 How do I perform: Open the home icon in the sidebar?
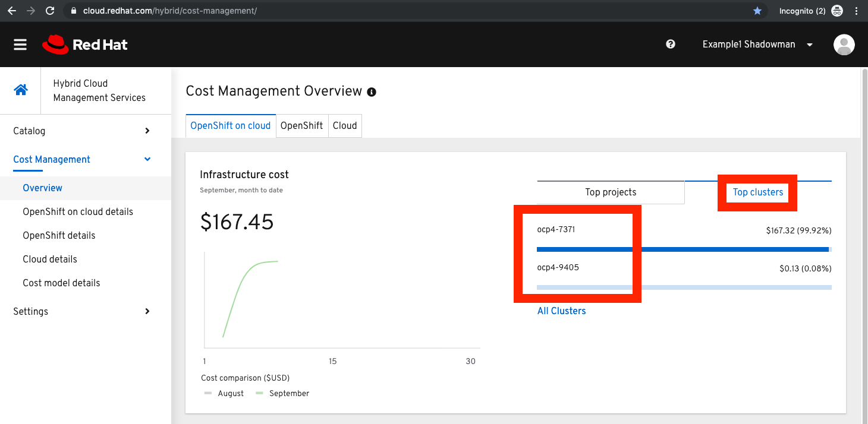[21, 90]
